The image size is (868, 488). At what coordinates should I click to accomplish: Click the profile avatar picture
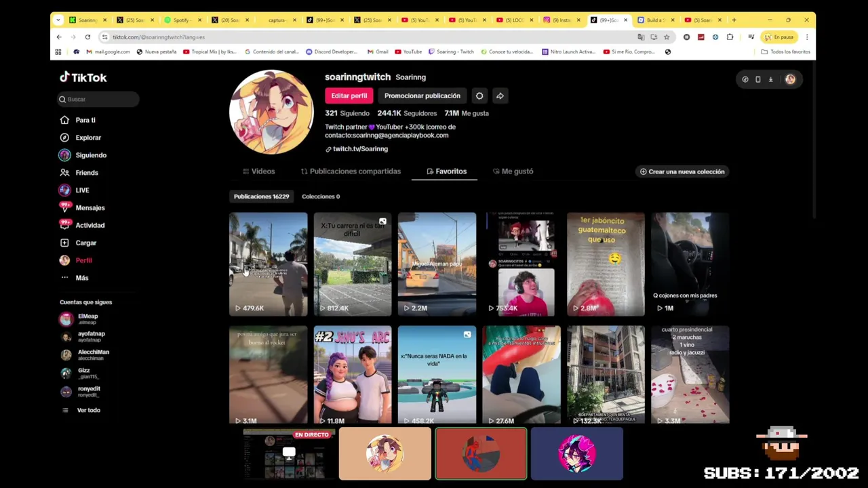coord(271,112)
